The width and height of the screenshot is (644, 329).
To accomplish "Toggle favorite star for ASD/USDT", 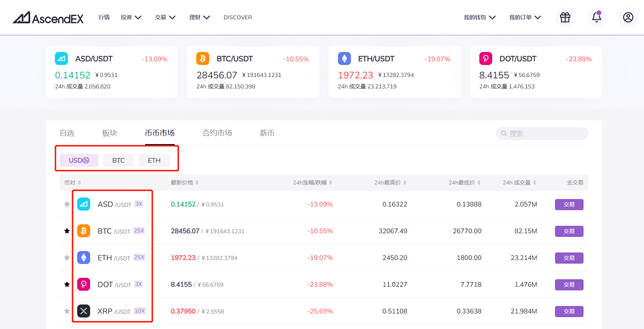I will [x=67, y=204].
